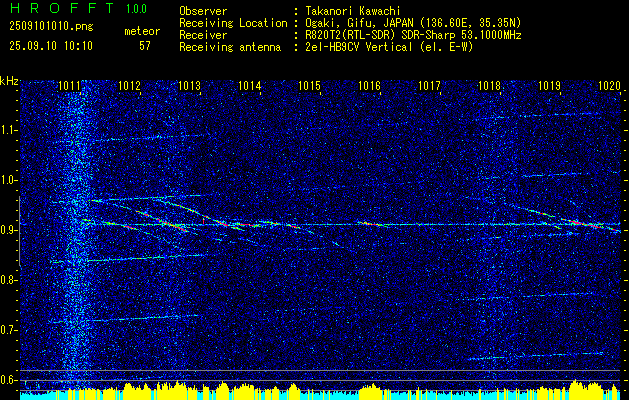This screenshot has width=629, height=400.
Task: Select the 1.0.0 version number
Action: pos(136,9)
